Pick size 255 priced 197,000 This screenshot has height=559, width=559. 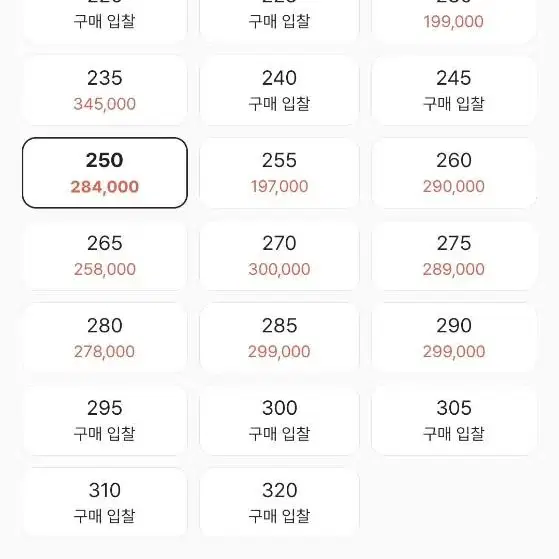tap(279, 173)
